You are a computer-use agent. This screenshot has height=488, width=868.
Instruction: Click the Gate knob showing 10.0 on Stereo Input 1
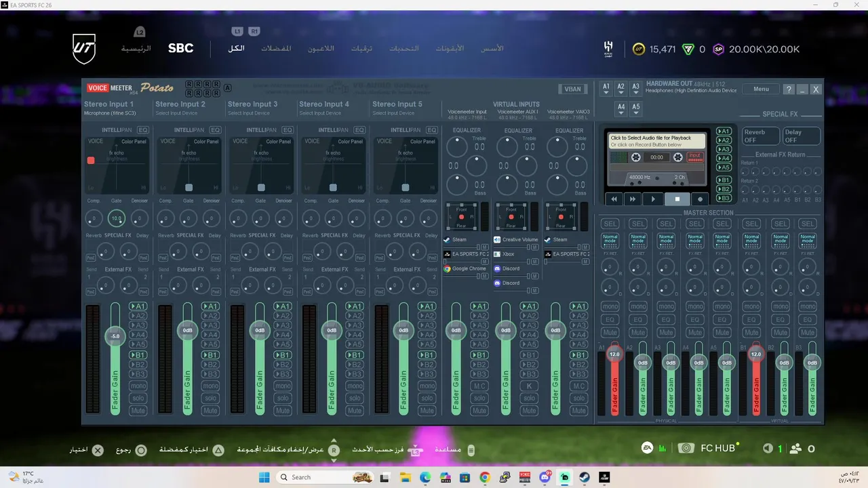pos(116,218)
